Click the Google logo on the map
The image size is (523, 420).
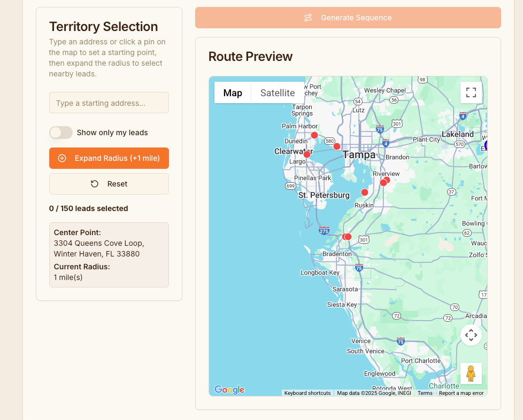(x=229, y=390)
